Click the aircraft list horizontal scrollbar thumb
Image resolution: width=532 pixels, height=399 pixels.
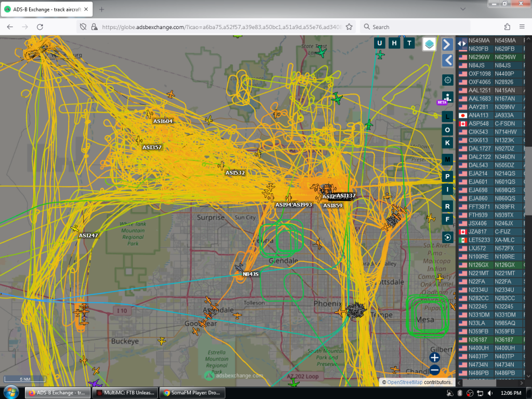(480, 383)
